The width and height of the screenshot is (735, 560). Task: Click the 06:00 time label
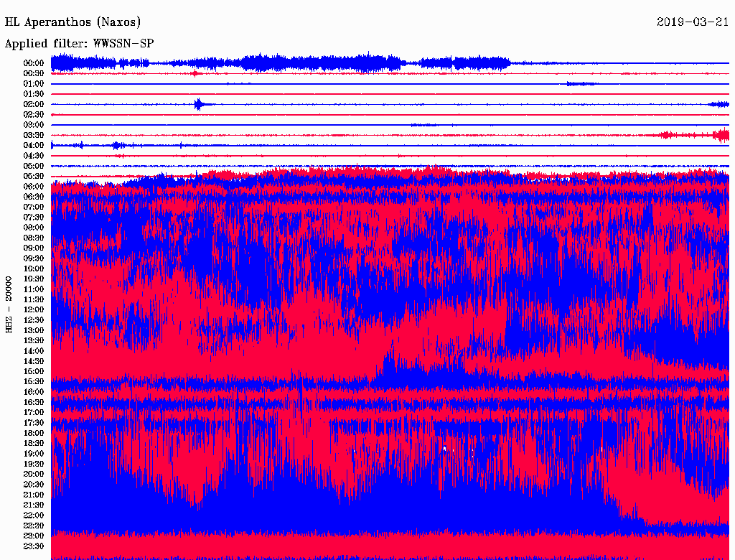click(x=34, y=186)
